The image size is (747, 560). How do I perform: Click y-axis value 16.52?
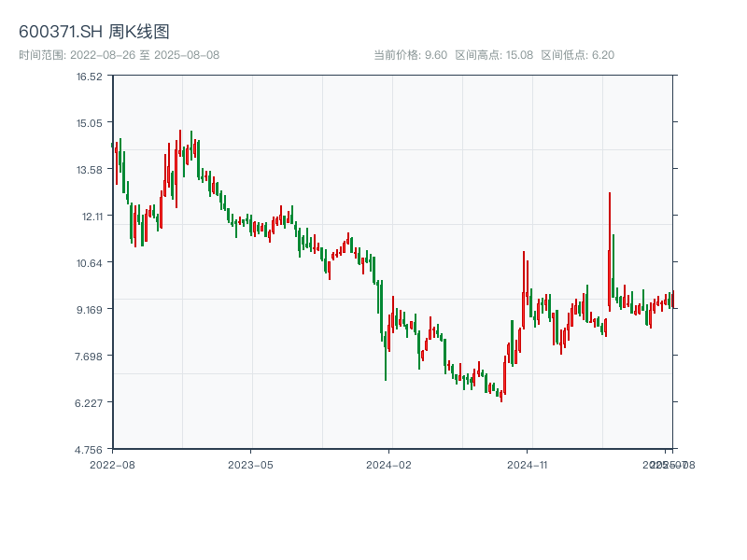(90, 77)
